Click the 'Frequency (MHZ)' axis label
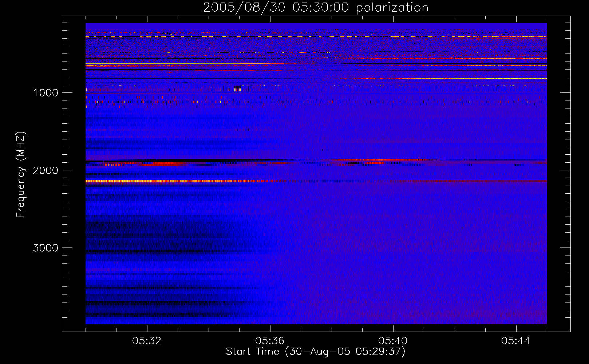 click(x=21, y=175)
